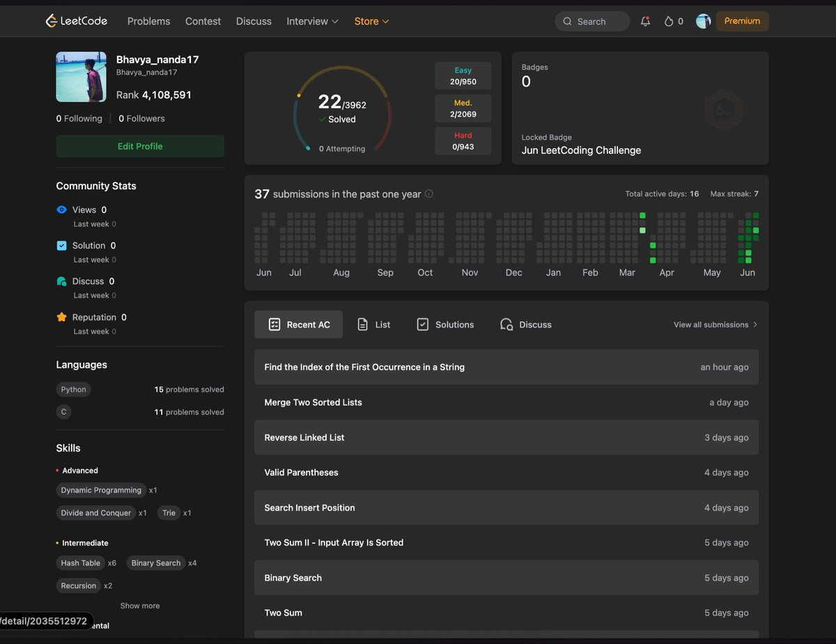Open Find the Index of First Occurrence
Screen dimensions: 836x644
click(506, 367)
